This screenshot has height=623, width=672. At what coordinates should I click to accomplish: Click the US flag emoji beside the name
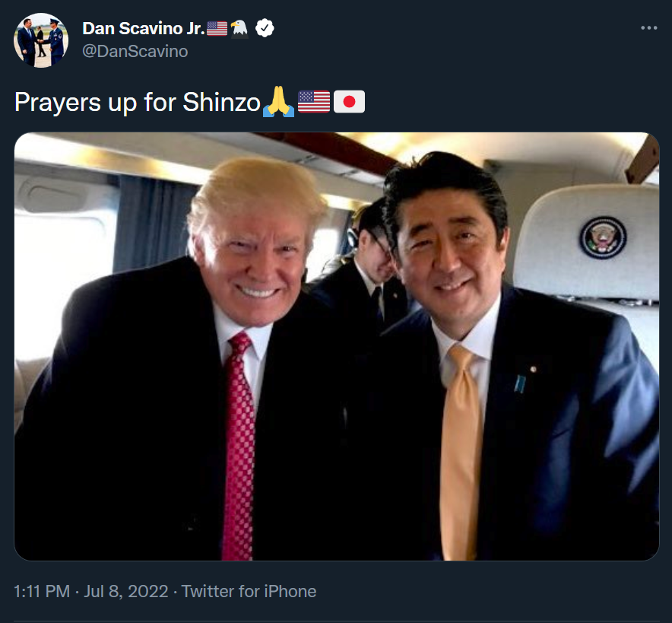[217, 29]
